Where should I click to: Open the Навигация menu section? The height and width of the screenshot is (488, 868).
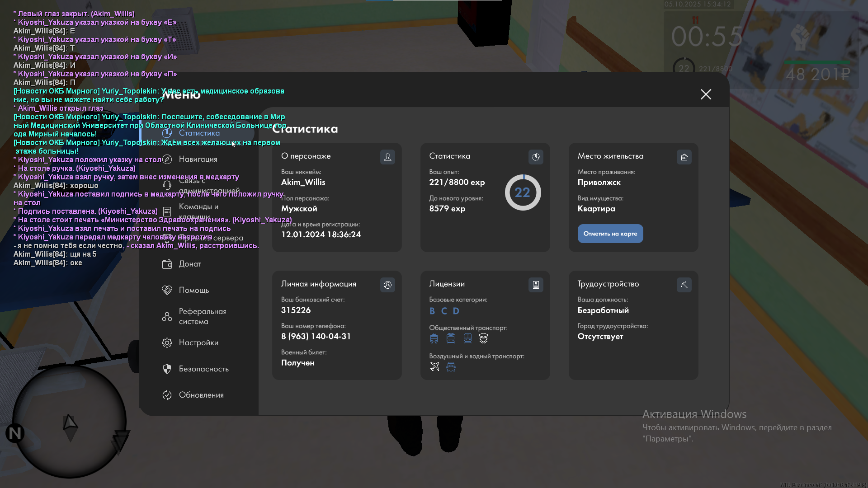[x=198, y=159]
